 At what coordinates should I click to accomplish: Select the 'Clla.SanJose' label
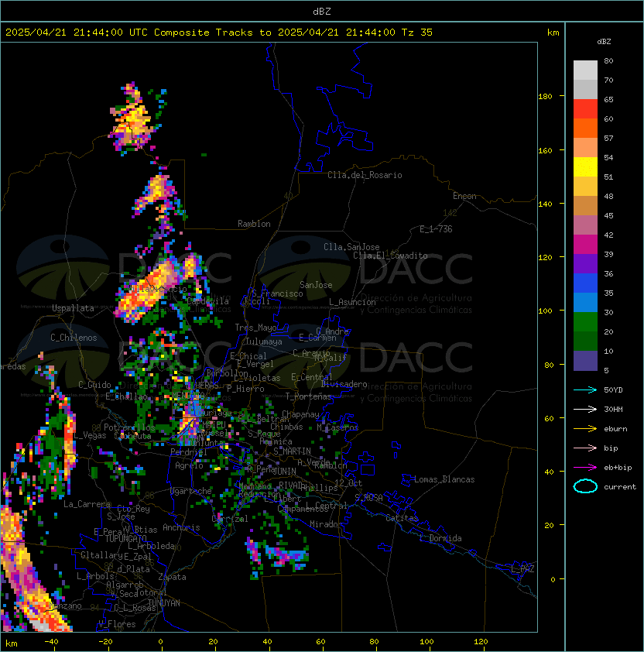pyautogui.click(x=351, y=247)
